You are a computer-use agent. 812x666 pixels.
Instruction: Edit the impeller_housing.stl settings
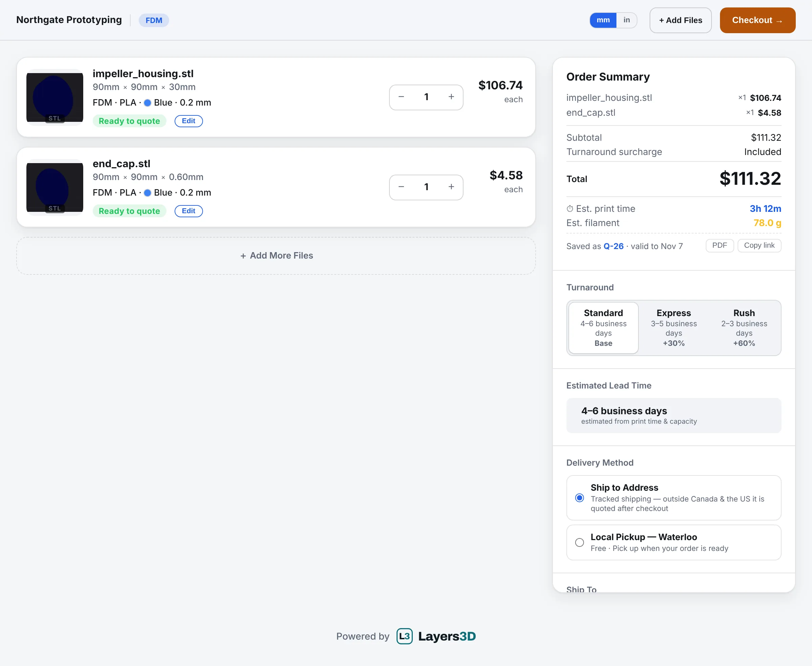188,121
